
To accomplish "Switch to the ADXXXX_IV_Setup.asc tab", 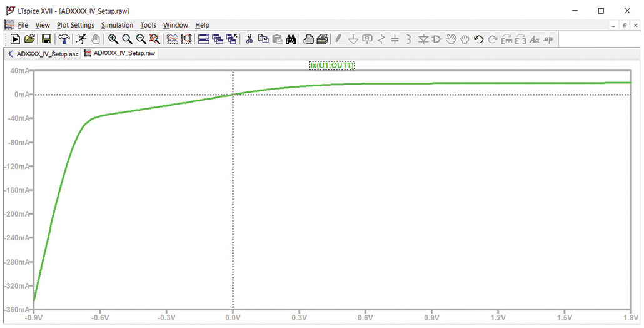I will pyautogui.click(x=43, y=54).
